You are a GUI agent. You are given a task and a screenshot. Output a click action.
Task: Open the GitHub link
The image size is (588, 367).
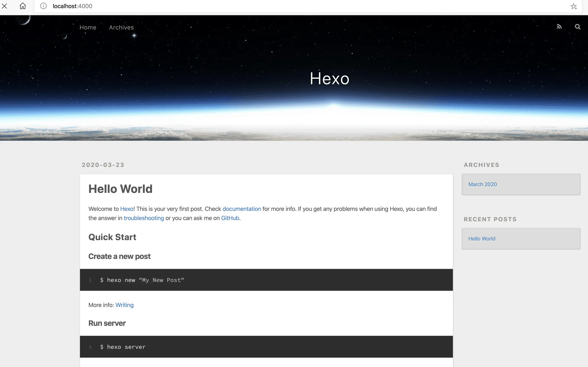tap(230, 218)
